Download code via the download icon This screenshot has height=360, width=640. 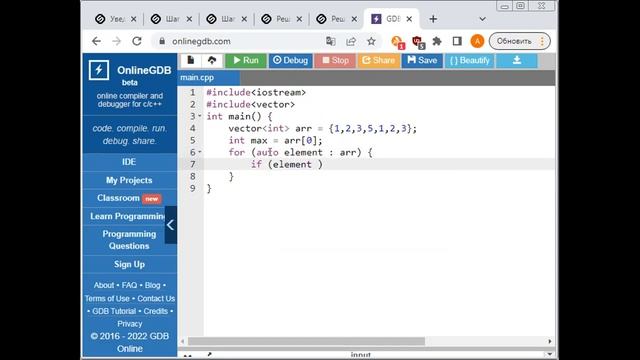pos(516,60)
